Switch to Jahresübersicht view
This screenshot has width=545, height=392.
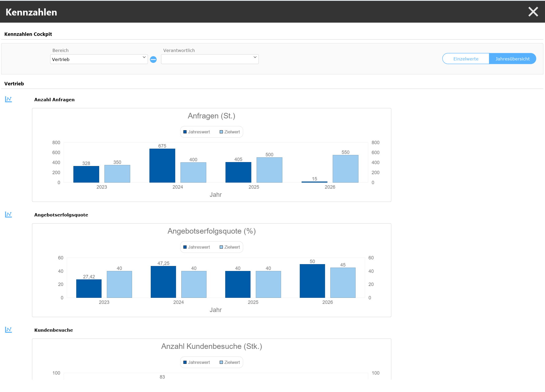(x=512, y=59)
